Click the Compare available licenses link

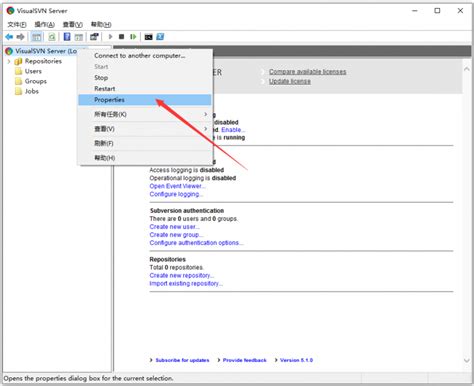pos(307,72)
